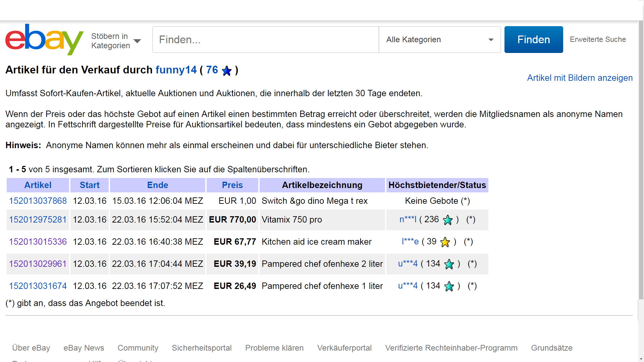Screen dimensions: 644x362
Task: Open the Grundsätze footer link
Action: click(552, 348)
